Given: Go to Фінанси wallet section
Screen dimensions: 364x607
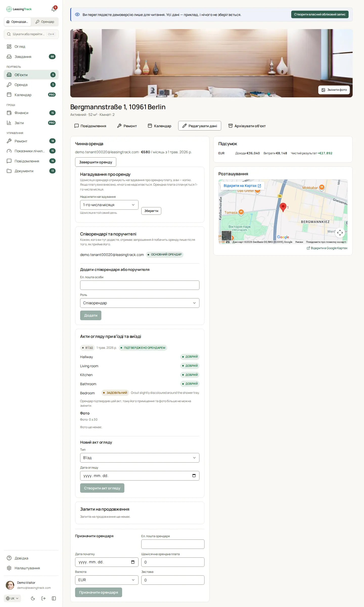Looking at the screenshot, I should point(31,113).
